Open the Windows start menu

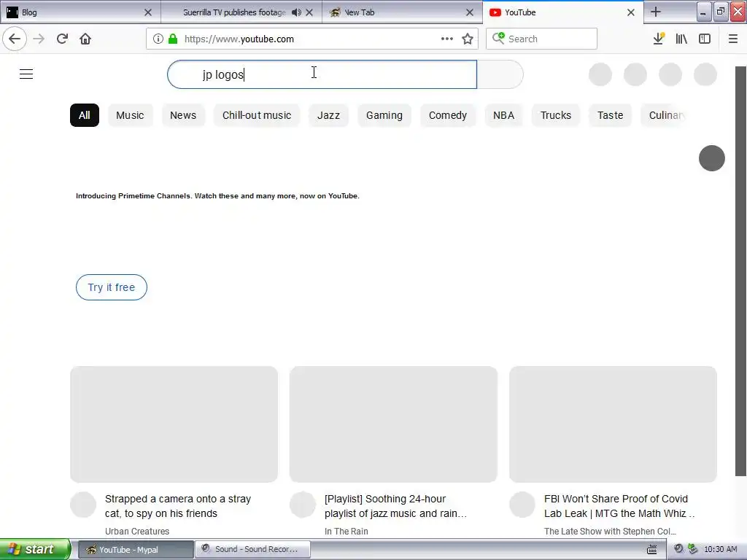coord(35,549)
